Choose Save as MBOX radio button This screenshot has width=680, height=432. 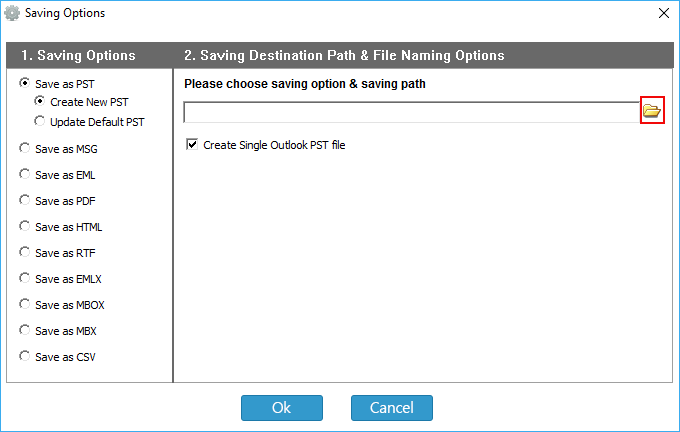click(25, 304)
